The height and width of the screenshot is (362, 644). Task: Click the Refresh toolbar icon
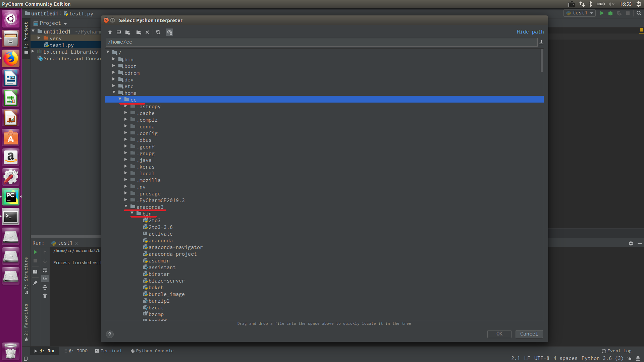click(x=158, y=33)
